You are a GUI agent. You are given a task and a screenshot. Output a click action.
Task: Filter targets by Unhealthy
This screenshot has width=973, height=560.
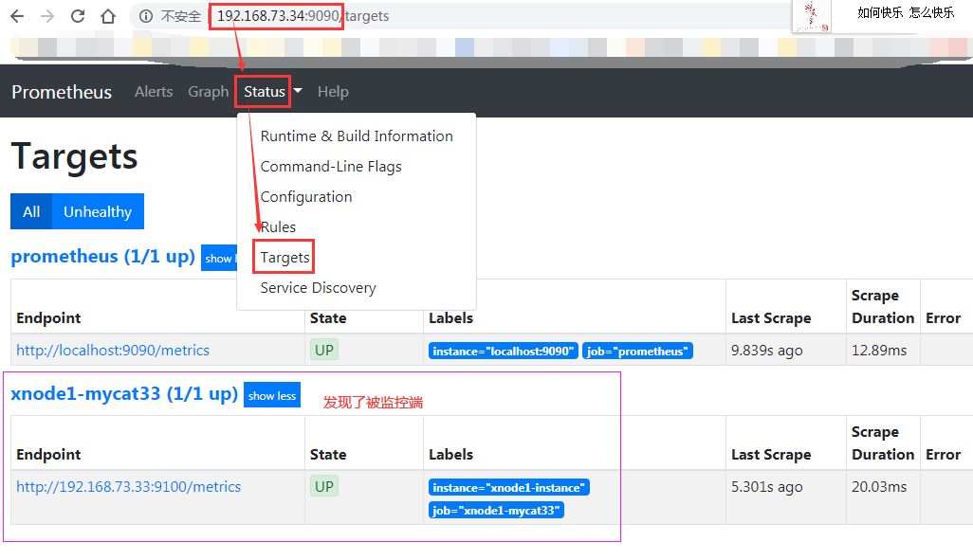pyautogui.click(x=97, y=210)
